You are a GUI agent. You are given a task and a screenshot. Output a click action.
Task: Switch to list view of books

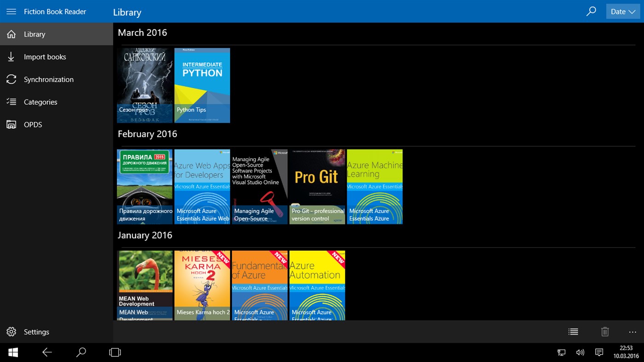tap(573, 331)
